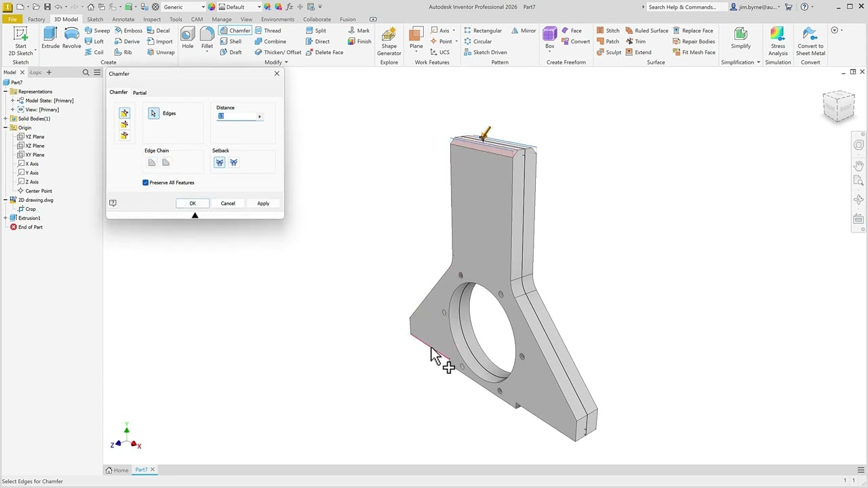
Task: Select the second Edge Chain option
Action: click(165, 163)
